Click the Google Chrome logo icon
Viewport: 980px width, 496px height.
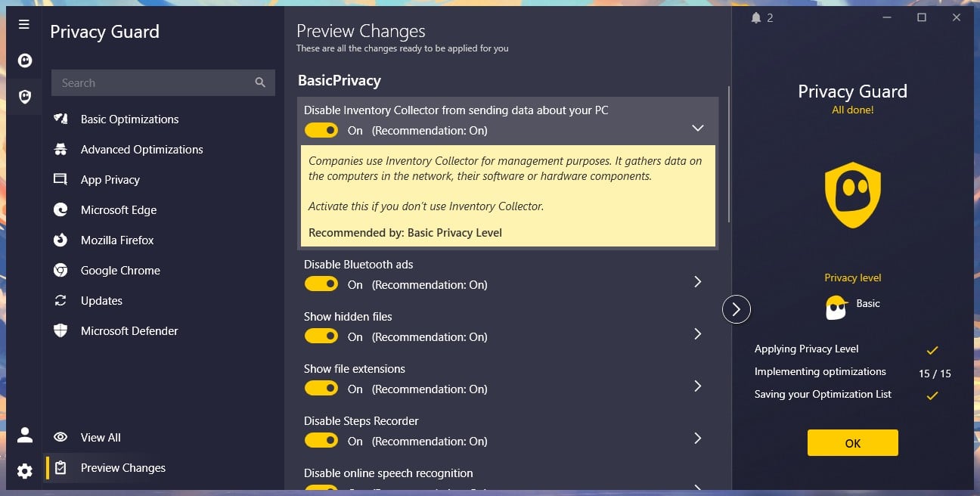click(60, 270)
